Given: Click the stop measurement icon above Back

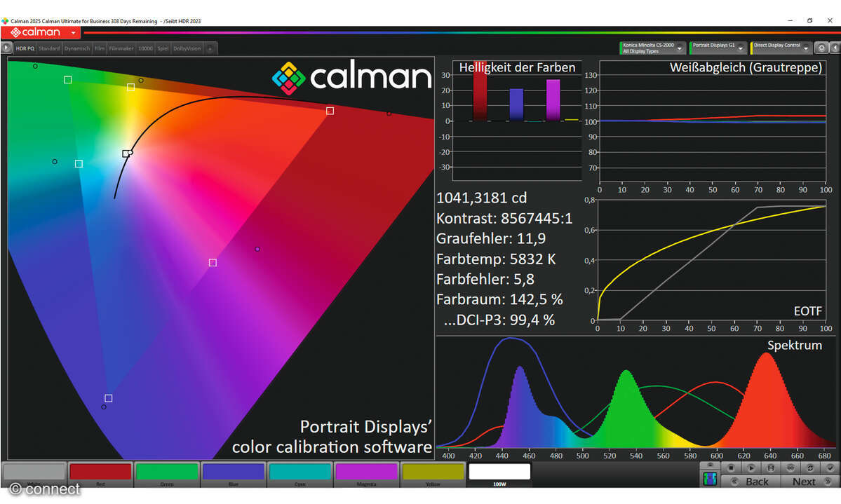Looking at the screenshot, I should point(731,468).
